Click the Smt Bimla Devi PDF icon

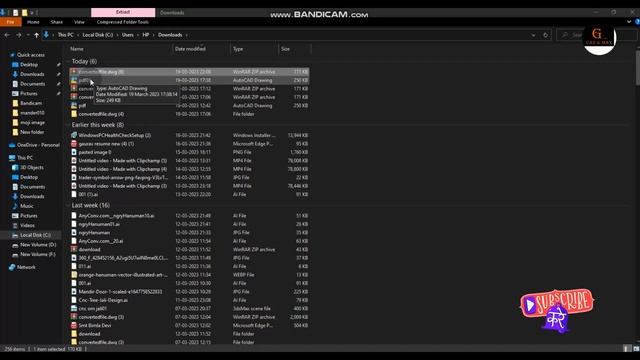coord(74,325)
